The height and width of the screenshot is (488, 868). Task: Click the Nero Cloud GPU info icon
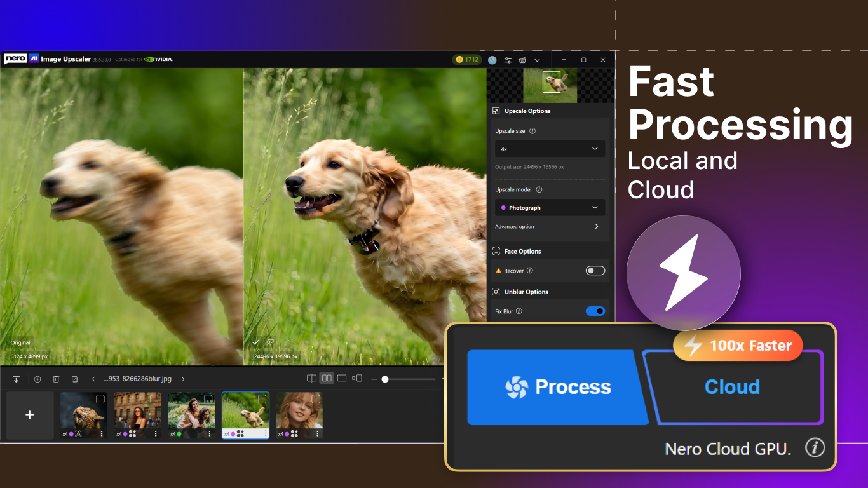pyautogui.click(x=815, y=448)
